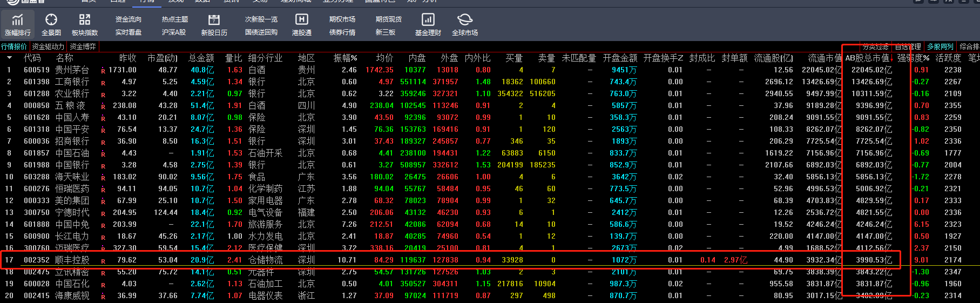Click the red R marker beside 招商银行
The image size is (980, 303).
pos(103,143)
